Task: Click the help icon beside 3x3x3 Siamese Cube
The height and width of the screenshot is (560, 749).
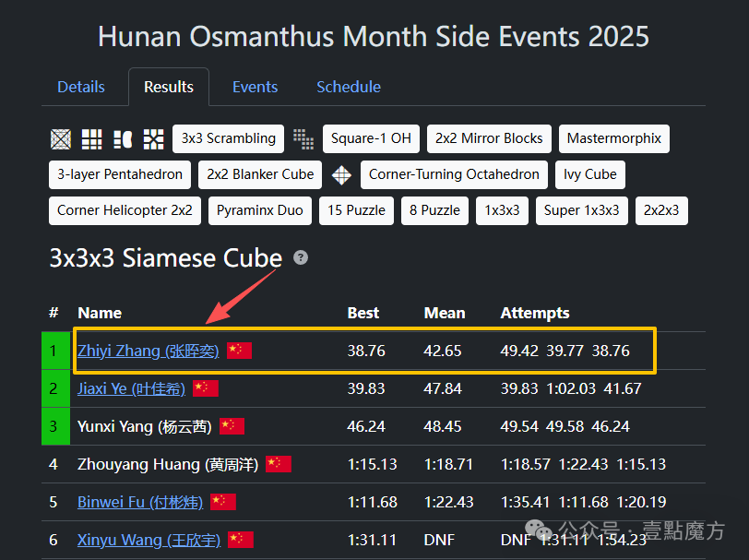Action: [301, 258]
